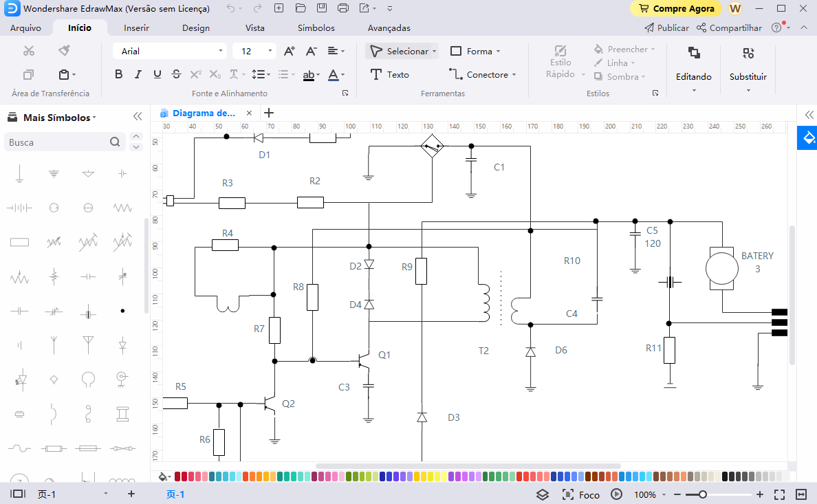Select the Selecionar tool

(x=402, y=51)
